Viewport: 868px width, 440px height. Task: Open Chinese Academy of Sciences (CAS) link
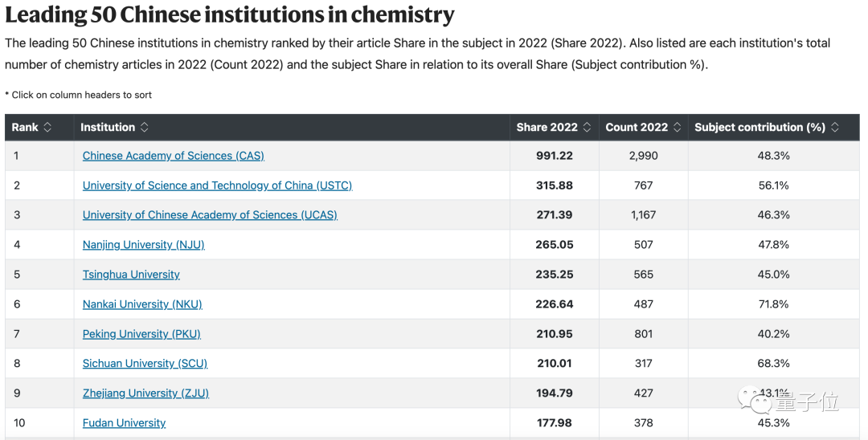click(x=173, y=156)
